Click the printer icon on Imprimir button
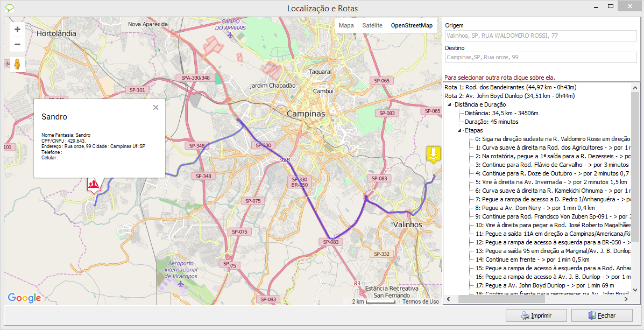The width and height of the screenshot is (644, 330). click(525, 315)
